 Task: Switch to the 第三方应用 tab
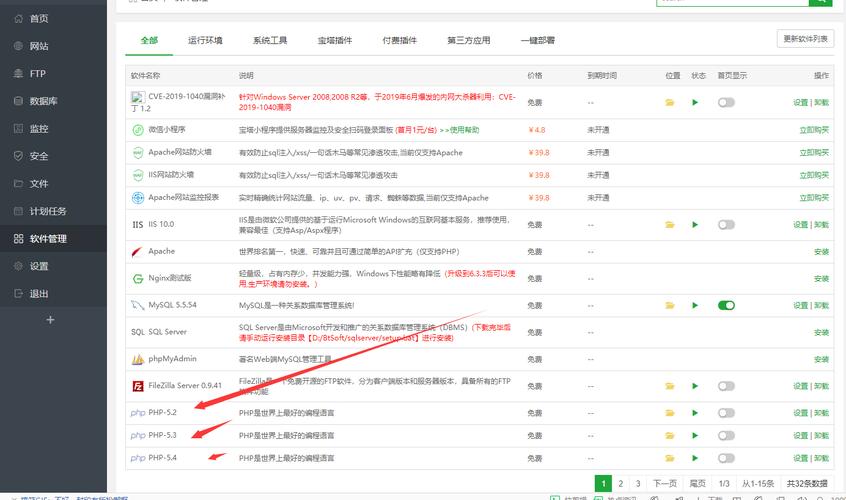coord(468,40)
